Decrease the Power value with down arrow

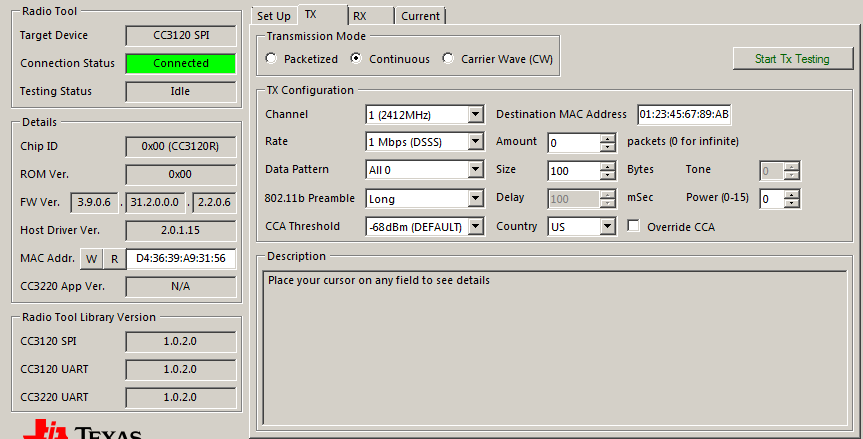click(792, 204)
